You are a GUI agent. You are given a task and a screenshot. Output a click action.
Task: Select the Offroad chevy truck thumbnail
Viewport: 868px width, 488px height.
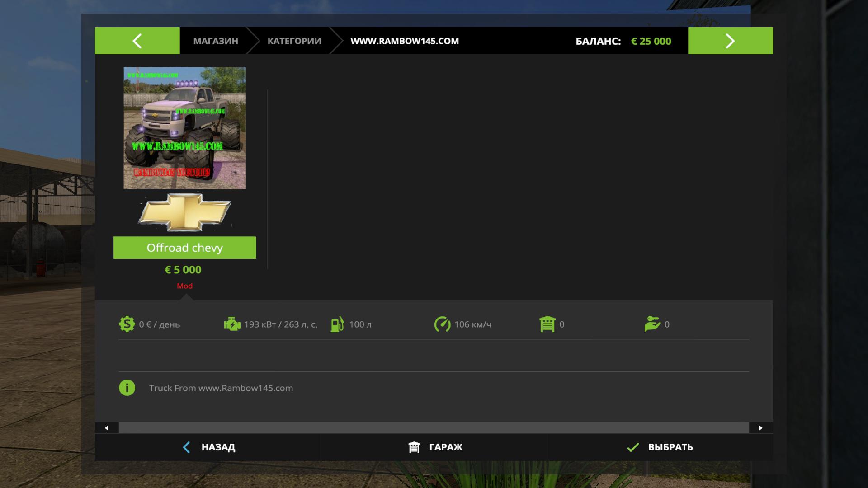184,128
